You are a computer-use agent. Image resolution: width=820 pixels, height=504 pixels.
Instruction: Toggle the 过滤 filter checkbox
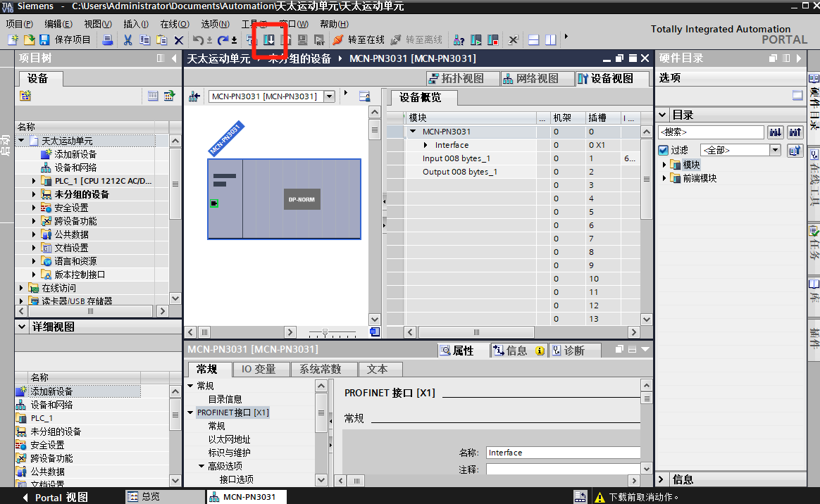[663, 151]
